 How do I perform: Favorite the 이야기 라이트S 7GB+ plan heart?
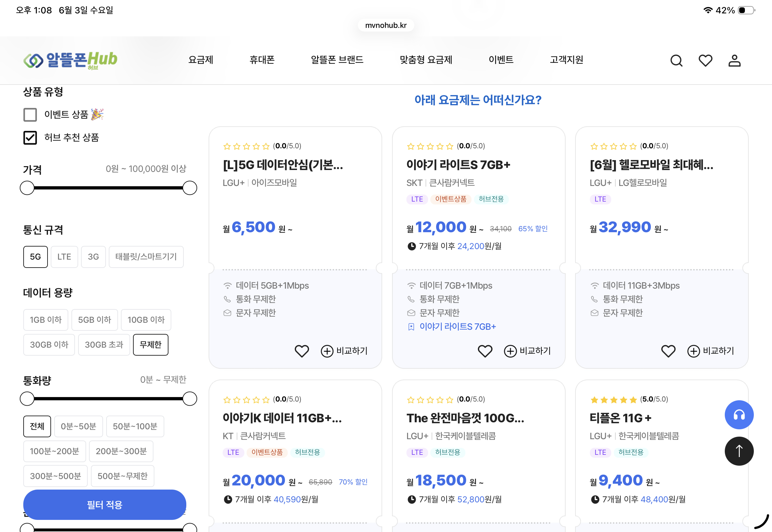tap(485, 351)
